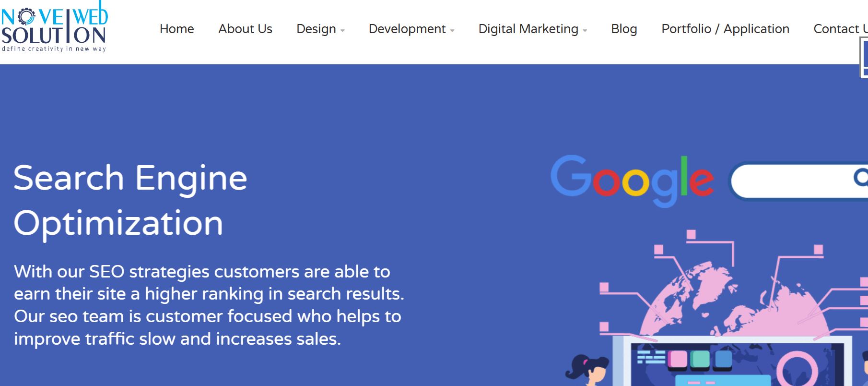Click the Search Engine Optimization heading
This screenshot has height=386, width=868.
pyautogui.click(x=130, y=200)
